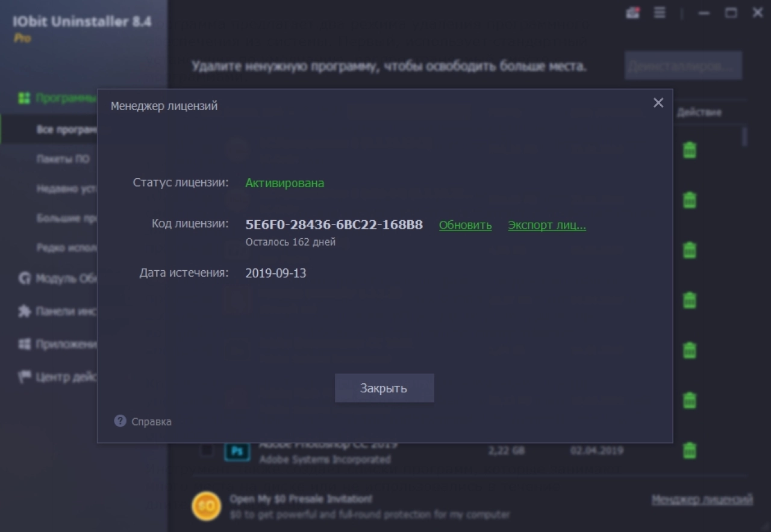771x532 pixels.
Task: Click the Windows logo apps icon
Action: pos(24,344)
